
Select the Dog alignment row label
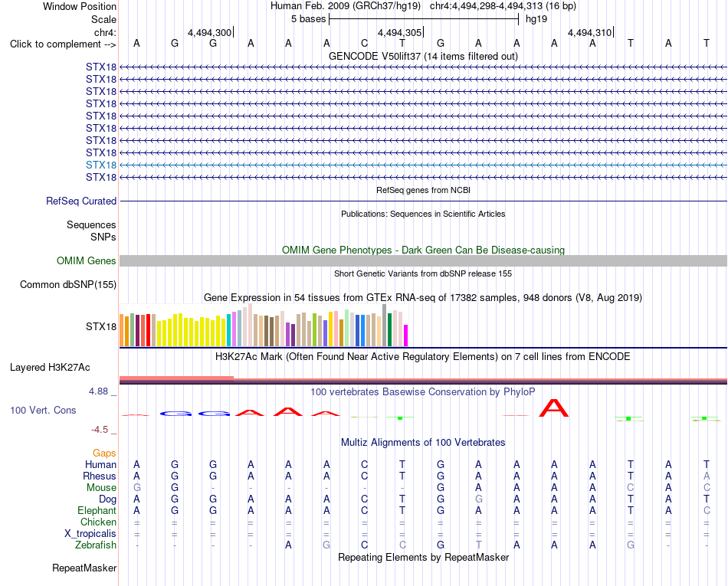pos(107,499)
